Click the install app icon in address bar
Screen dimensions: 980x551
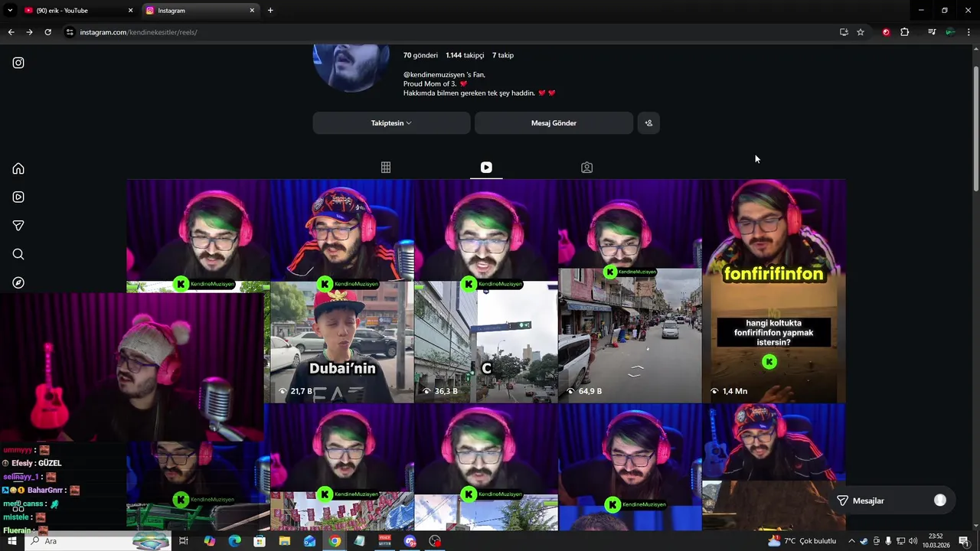(x=844, y=32)
